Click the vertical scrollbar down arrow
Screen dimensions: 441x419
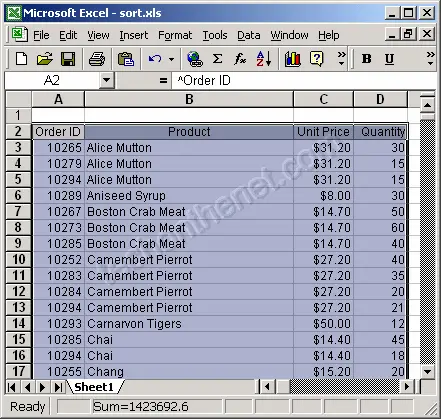coord(427,371)
